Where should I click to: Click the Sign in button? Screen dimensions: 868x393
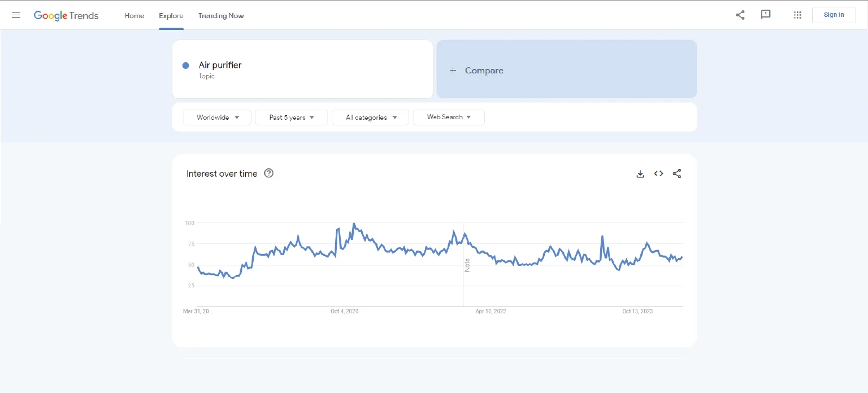(834, 15)
